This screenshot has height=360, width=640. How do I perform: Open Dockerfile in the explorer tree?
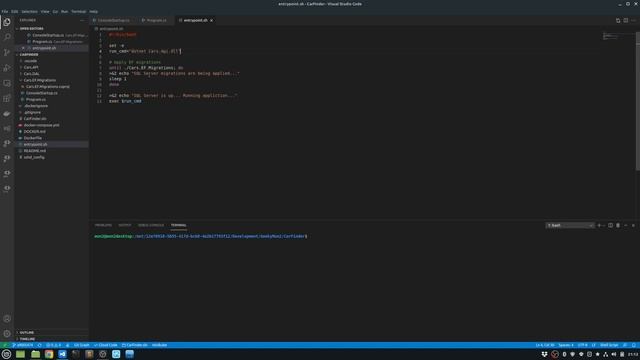pyautogui.click(x=33, y=138)
